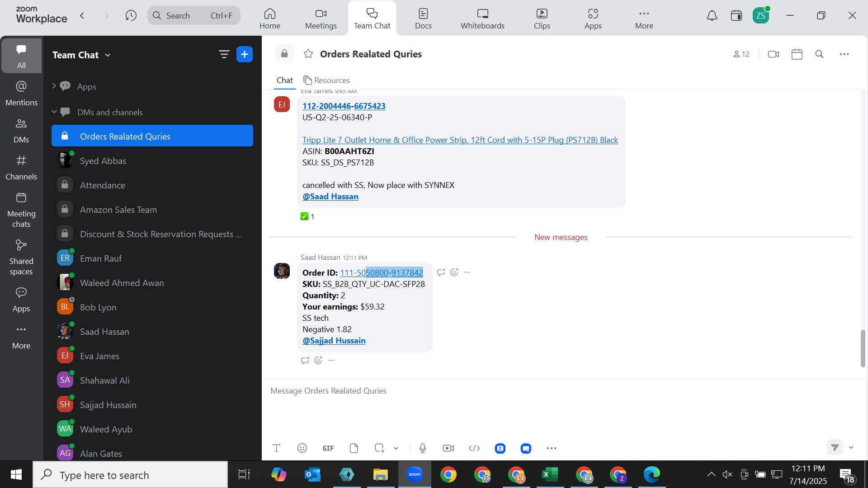The height and width of the screenshot is (488, 868).
Task: Open the Eman Rauf chat
Action: tap(152, 258)
